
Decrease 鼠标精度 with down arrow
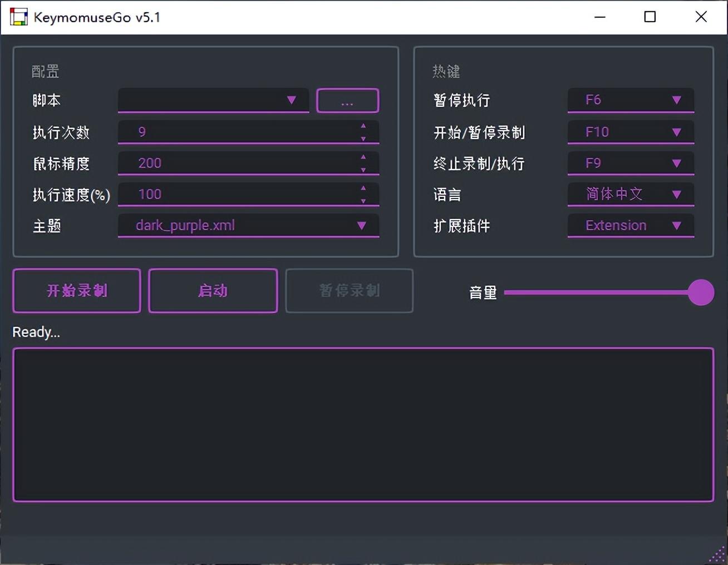(x=363, y=170)
